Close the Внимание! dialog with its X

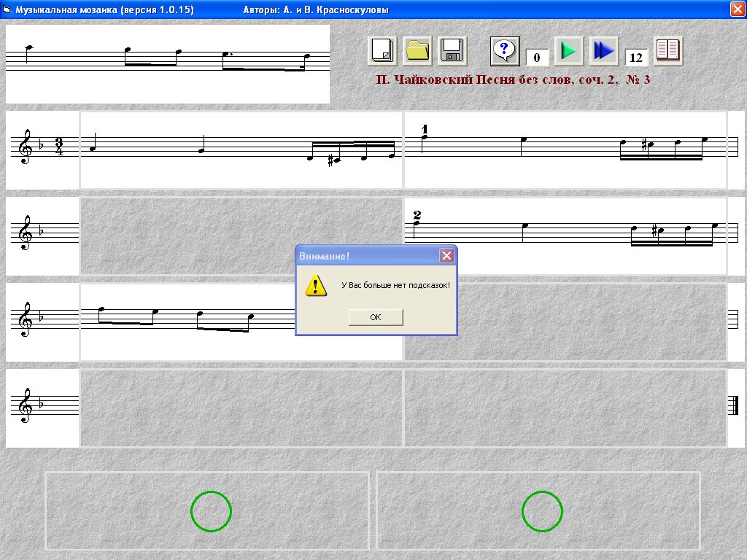coord(446,256)
